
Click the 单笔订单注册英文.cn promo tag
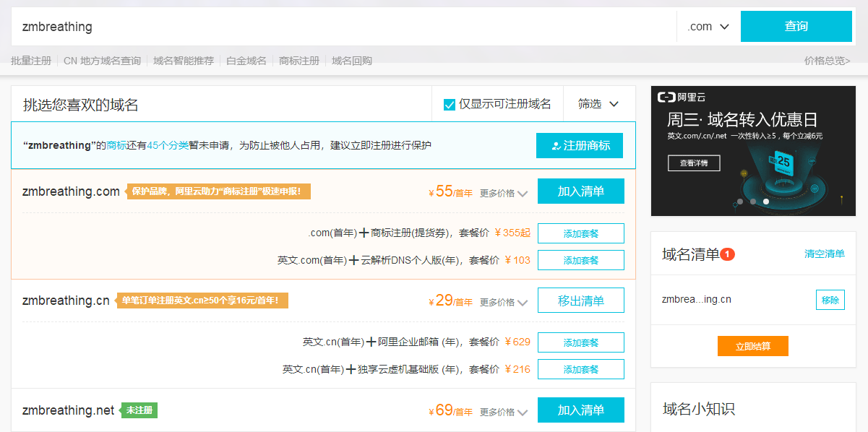coord(203,301)
